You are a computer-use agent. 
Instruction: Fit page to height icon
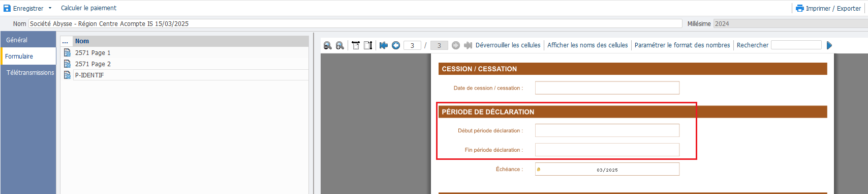368,45
